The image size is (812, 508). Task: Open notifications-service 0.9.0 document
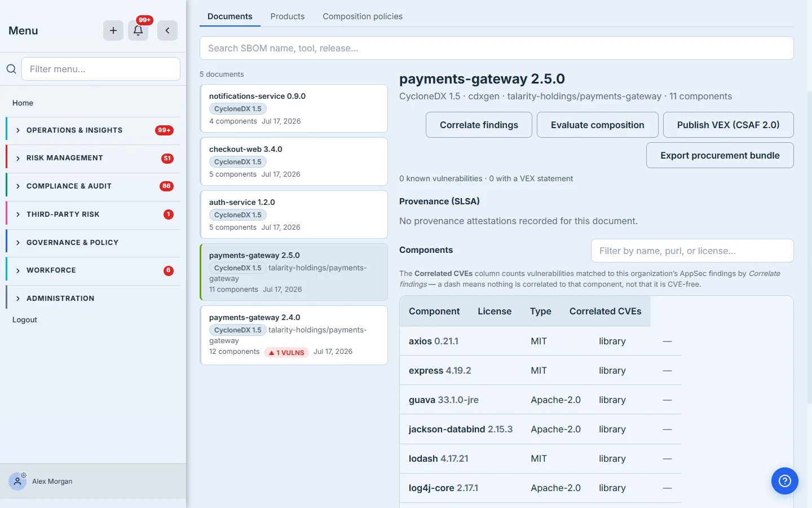pos(294,108)
